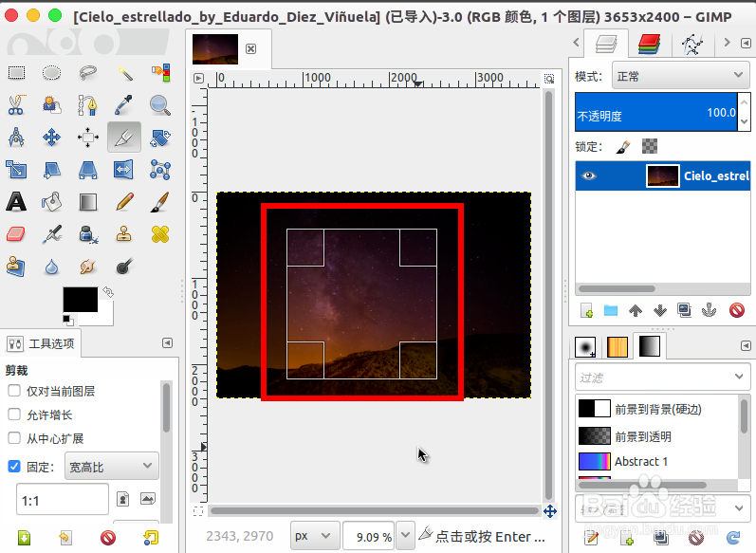Switch to the Brushes tab

click(x=586, y=346)
